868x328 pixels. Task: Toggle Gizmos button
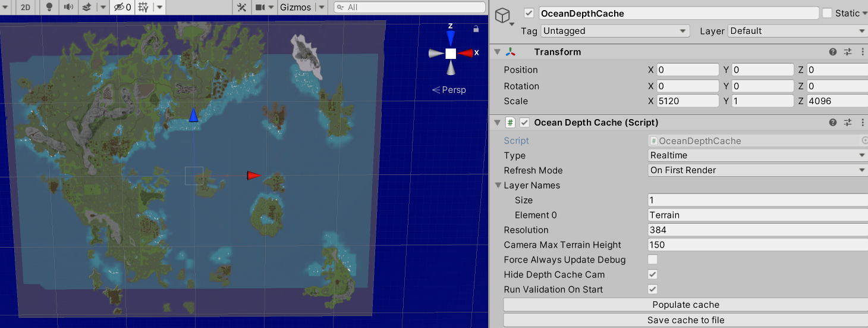[x=295, y=7]
